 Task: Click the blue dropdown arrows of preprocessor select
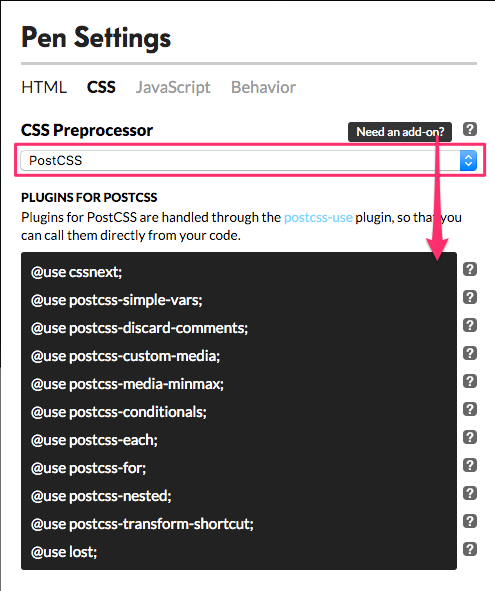(468, 161)
